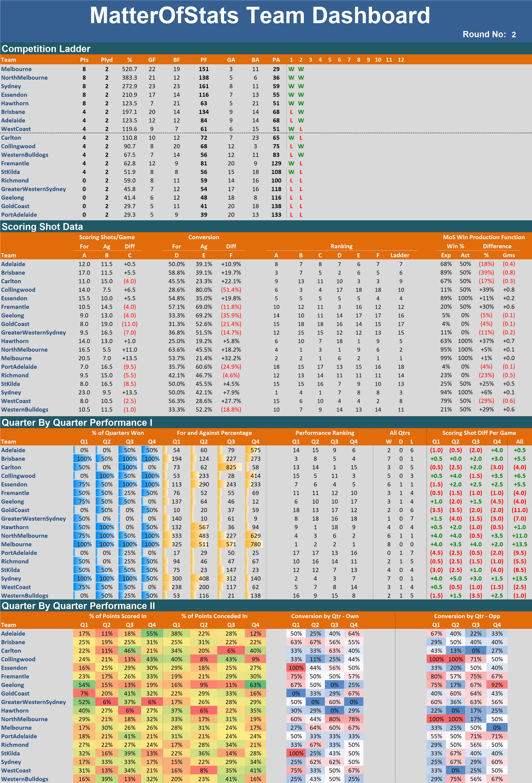Screen dimensions: 532x783
Task: Click NorthMelbourne's ladder percentage 383.3
Action: (130, 78)
